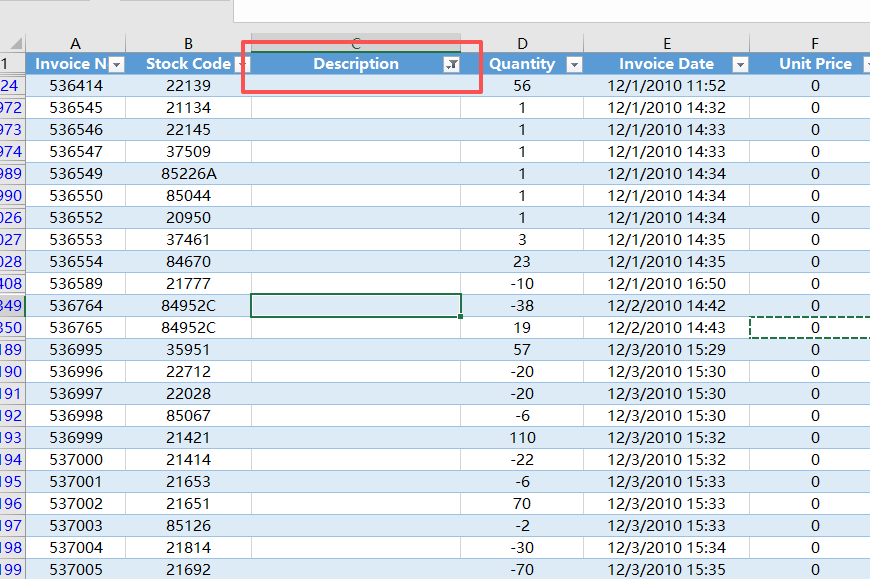Open the Quantity column filter dropdown
870x579 pixels.
pyautogui.click(x=574, y=65)
